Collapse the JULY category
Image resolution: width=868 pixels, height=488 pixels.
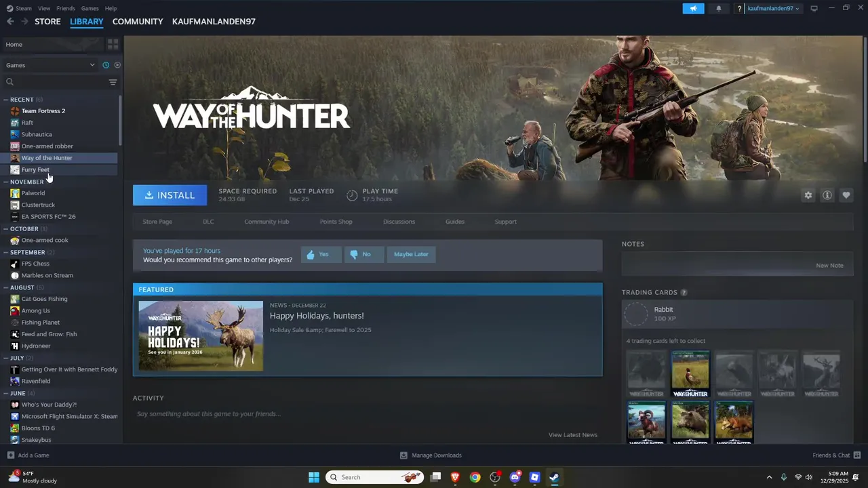coord(6,358)
